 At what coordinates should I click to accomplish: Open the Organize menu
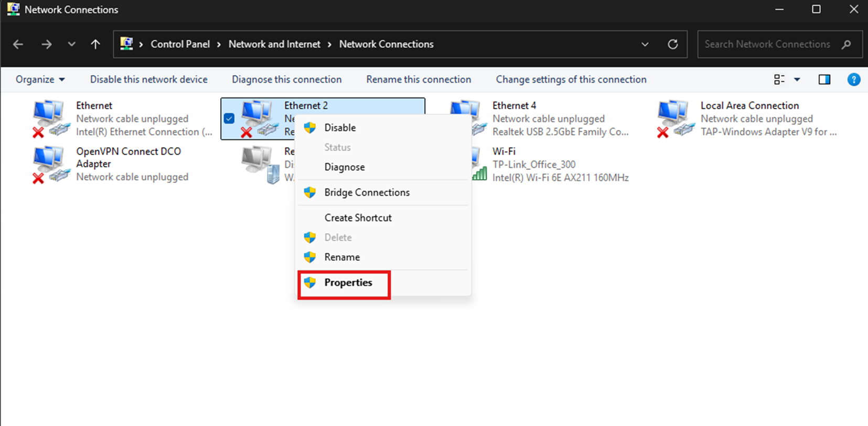pos(40,80)
